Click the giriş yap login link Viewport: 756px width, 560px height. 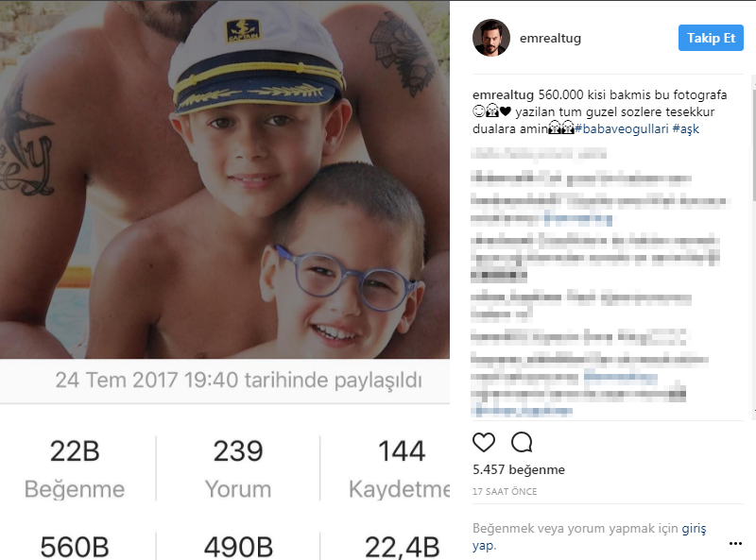[589, 537]
